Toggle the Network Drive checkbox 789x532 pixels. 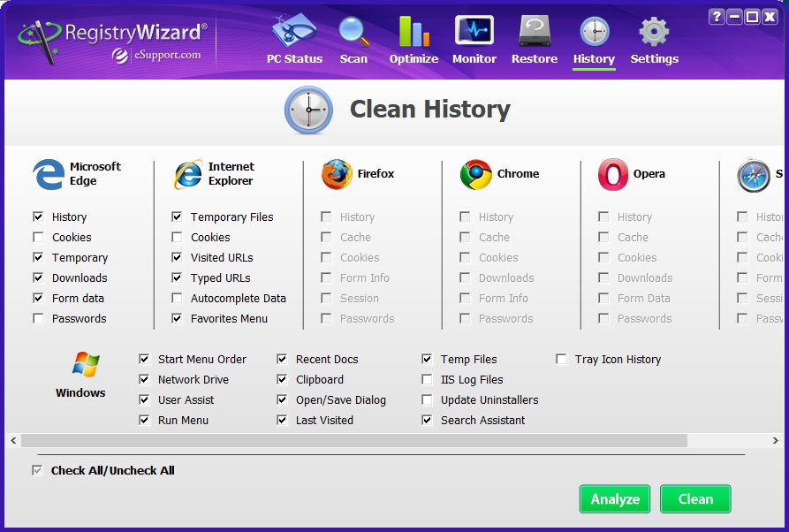144,379
